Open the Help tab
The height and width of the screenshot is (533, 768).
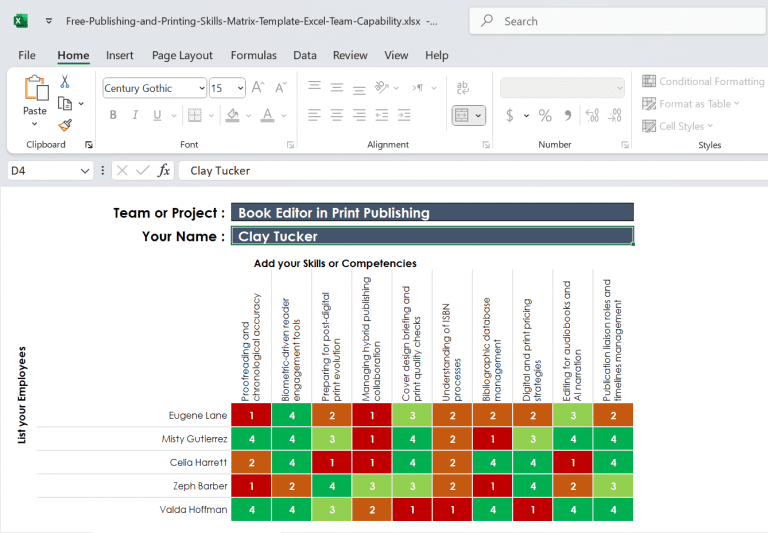click(x=437, y=55)
